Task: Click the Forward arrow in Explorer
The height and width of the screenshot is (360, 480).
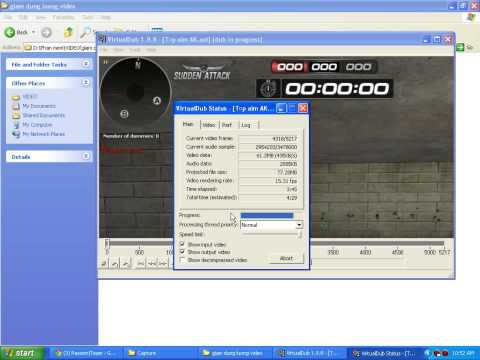Action: pos(46,32)
